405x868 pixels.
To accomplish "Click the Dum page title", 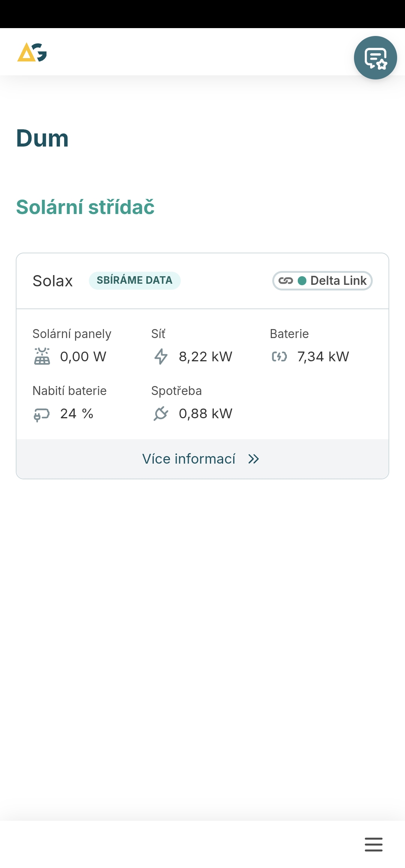I will 42,138.
